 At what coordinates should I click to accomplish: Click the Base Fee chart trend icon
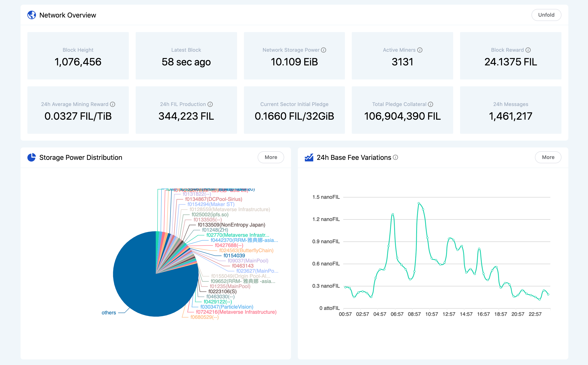(309, 157)
